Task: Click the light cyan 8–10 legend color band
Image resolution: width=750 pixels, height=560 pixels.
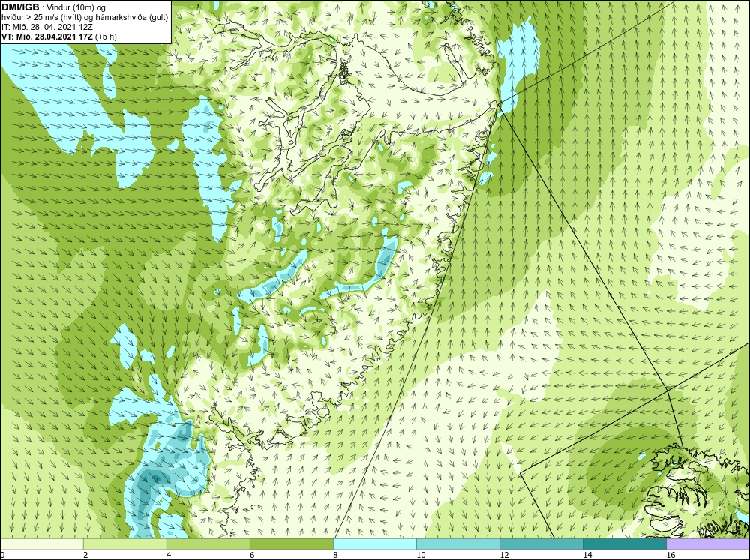Action: pyautogui.click(x=375, y=544)
